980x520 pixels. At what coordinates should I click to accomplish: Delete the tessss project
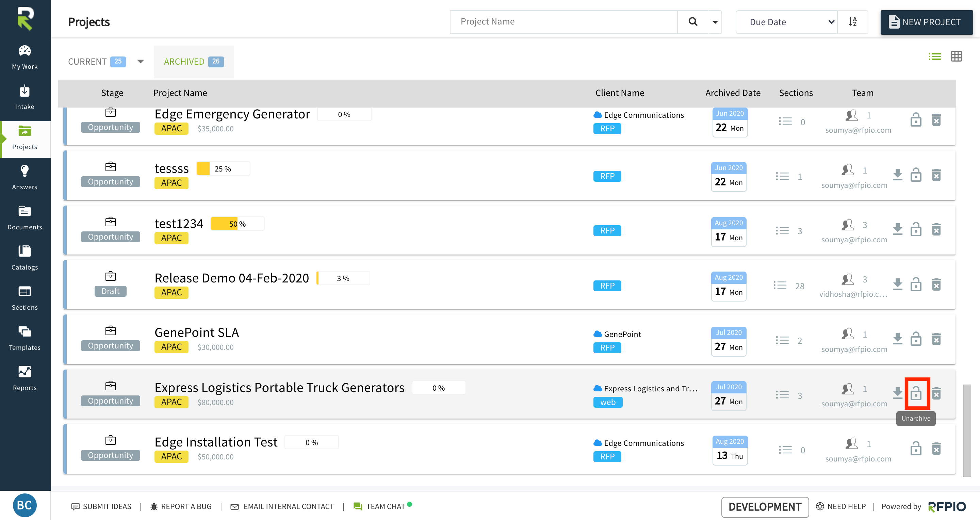pos(937,175)
